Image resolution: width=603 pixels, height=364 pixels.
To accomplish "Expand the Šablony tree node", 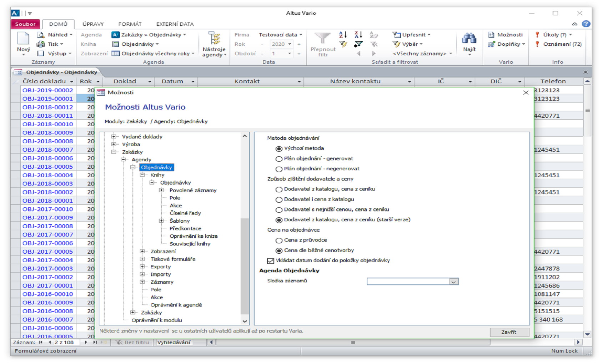I will click(x=161, y=221).
